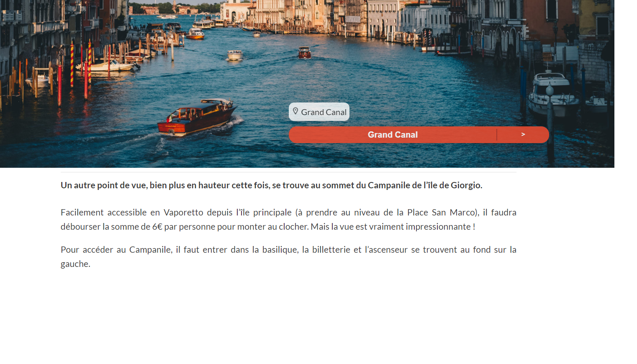Viewport: 637px width, 364px height.
Task: Click the 6€ price in the text
Action: [157, 227]
